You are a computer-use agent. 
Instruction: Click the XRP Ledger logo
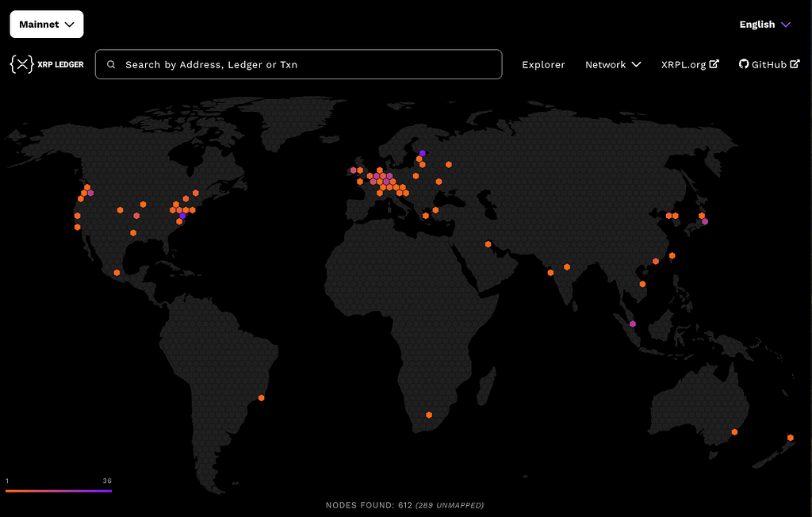point(47,64)
